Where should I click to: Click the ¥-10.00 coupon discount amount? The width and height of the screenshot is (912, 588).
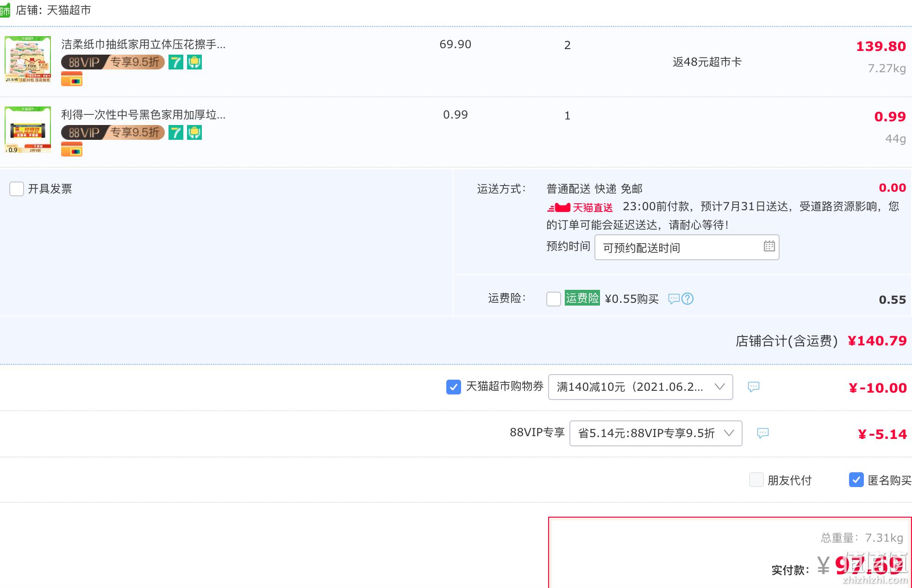click(878, 388)
